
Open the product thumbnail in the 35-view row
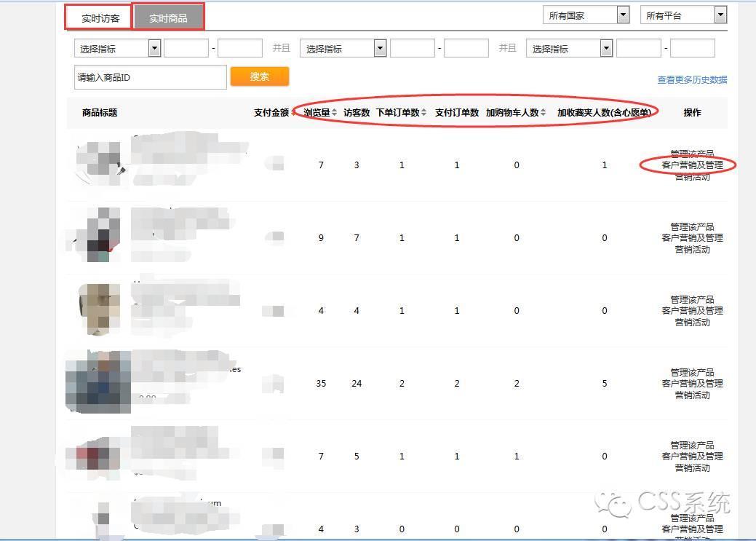tap(98, 382)
